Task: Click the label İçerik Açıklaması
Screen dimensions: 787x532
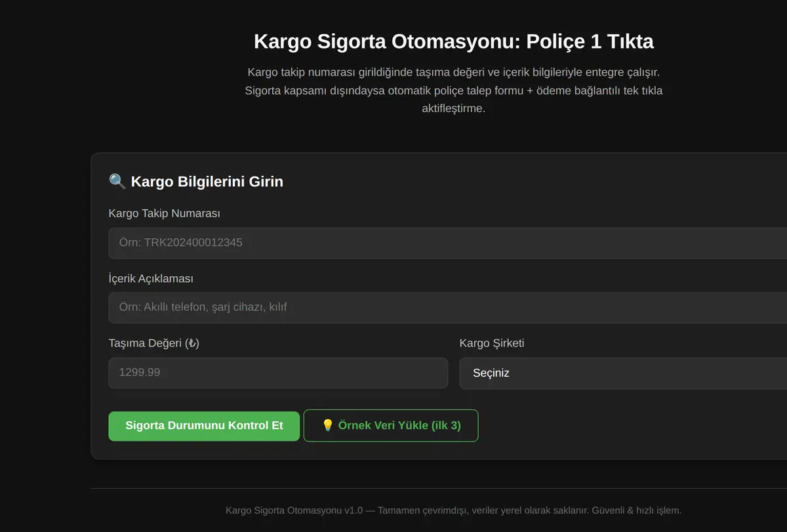Action: click(151, 279)
